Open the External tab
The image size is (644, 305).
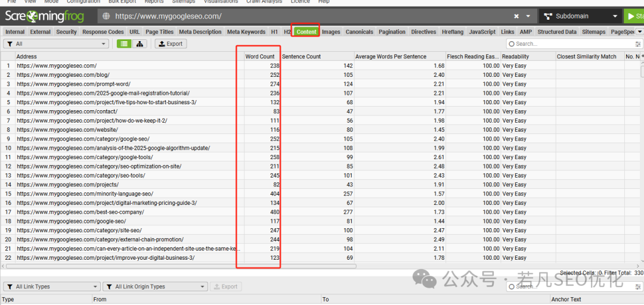coord(41,32)
